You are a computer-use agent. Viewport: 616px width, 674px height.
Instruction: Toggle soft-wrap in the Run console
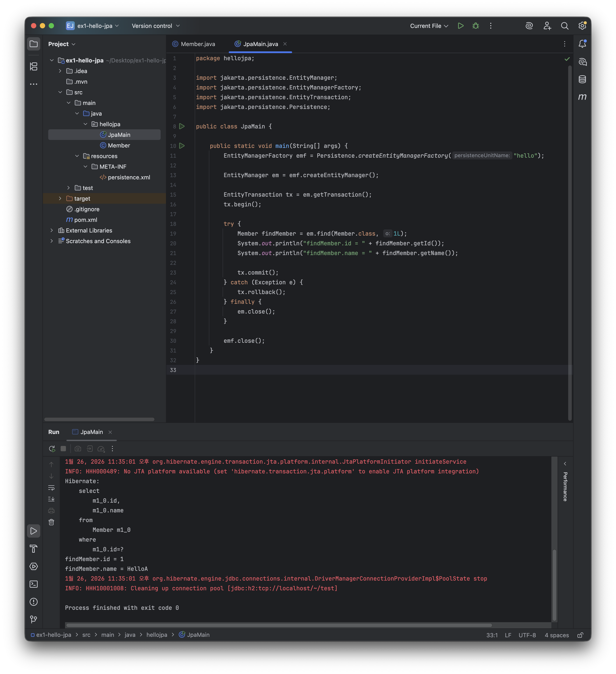point(52,488)
